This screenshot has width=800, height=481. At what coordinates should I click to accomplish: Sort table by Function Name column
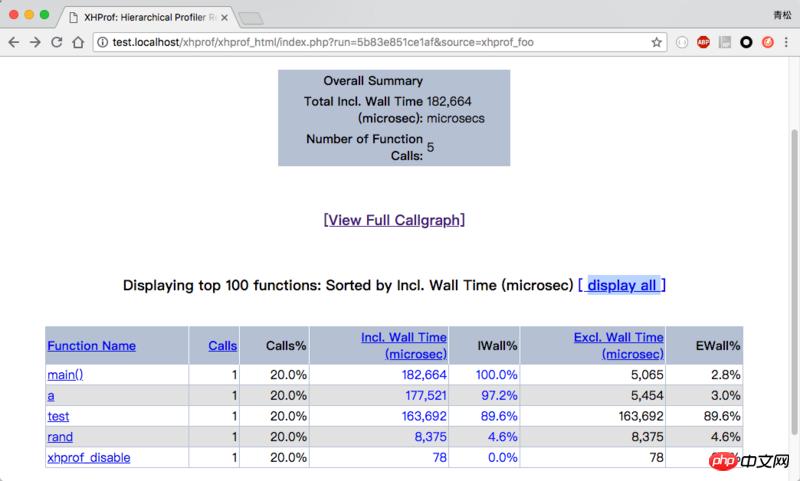[x=91, y=346]
